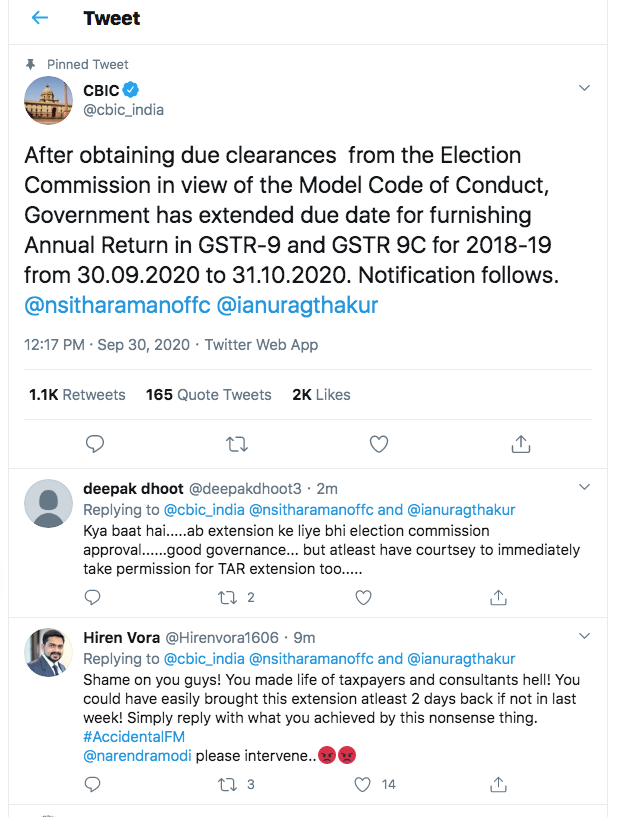Open Hiren Vora tweet options chevron
This screenshot has height=817, width=634.
pyautogui.click(x=586, y=637)
